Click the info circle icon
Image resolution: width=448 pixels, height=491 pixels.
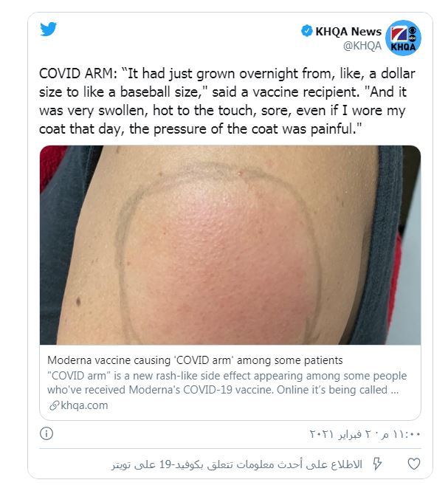tap(46, 433)
